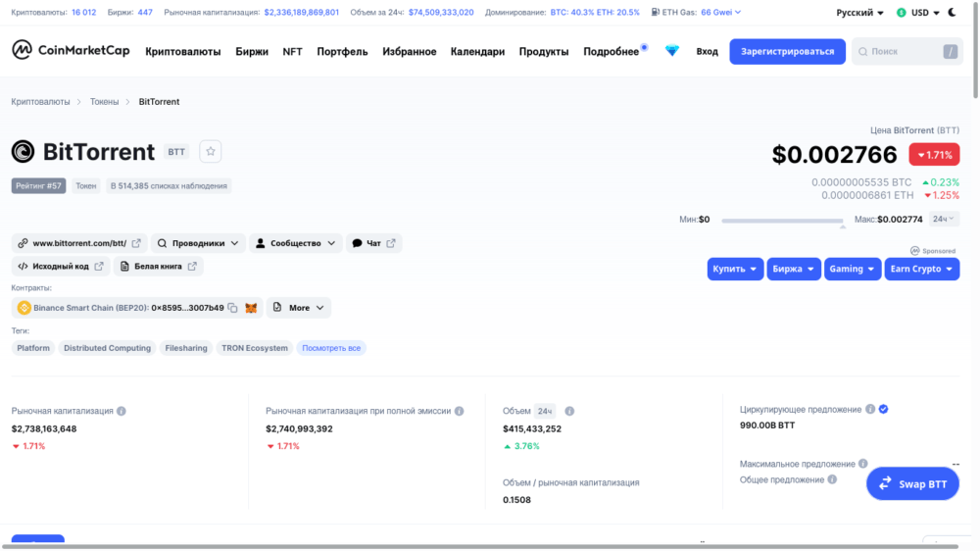980x551 pixels.
Task: Open the Русский language dropdown
Action: point(858,13)
